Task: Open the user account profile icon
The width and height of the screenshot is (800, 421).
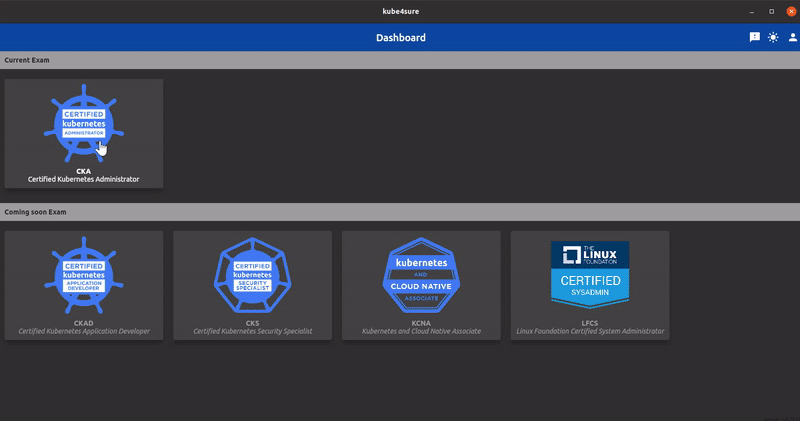Action: coord(792,37)
